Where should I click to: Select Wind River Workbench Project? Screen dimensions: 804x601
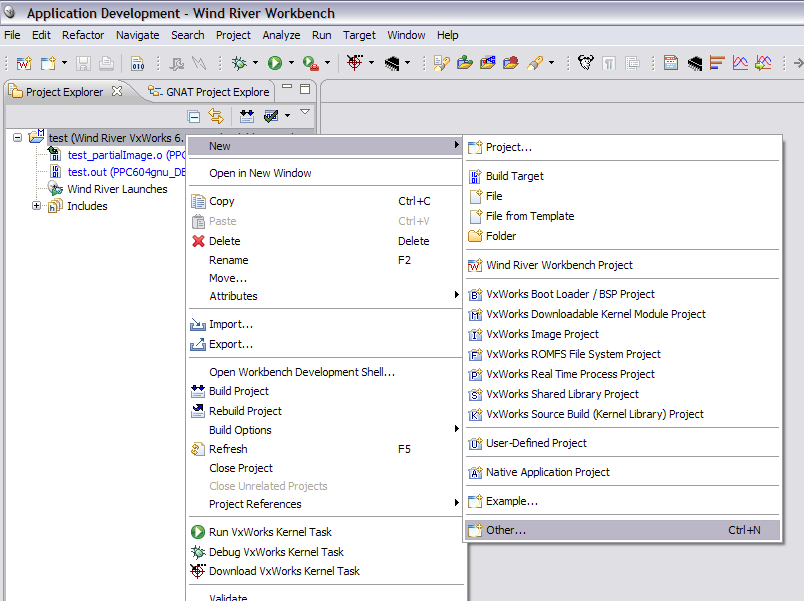[x=622, y=265]
